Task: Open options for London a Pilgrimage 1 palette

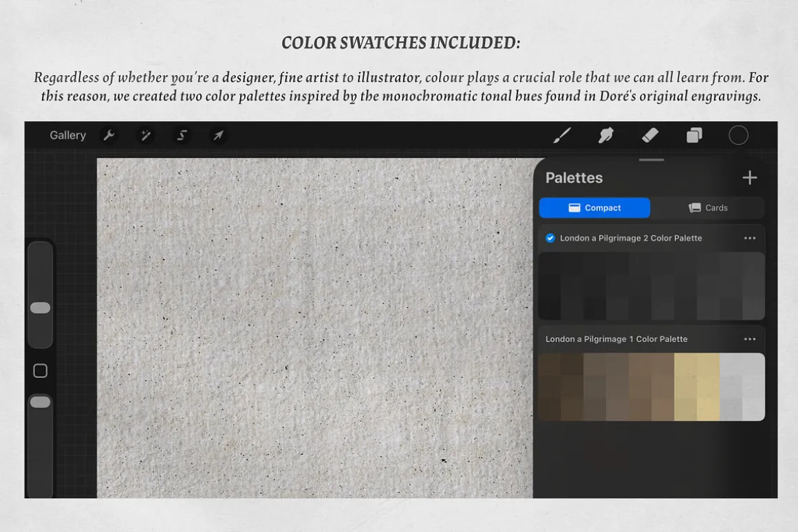Action: 750,340
